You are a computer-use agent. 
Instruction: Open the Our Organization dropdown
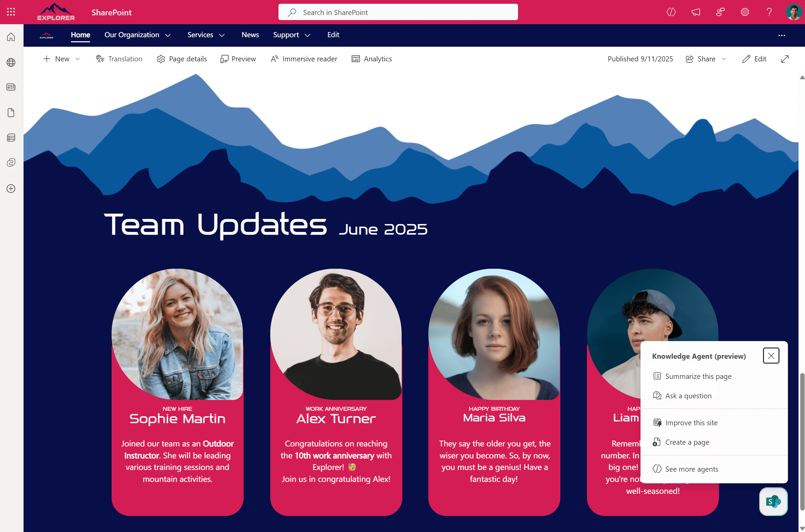138,35
